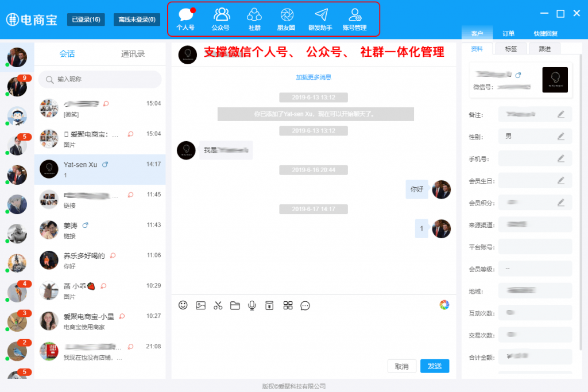
Task: Open the grid mini-program icon in the chat toolbar
Action: [288, 305]
